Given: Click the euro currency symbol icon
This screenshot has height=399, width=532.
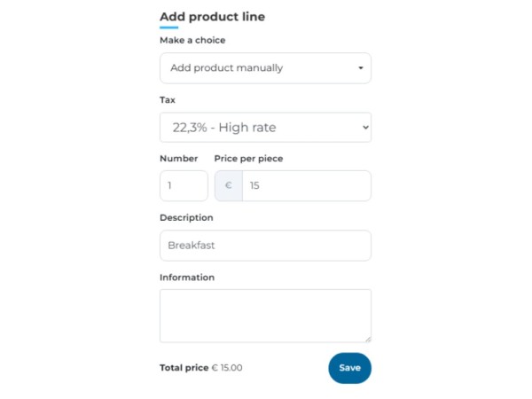Looking at the screenshot, I should [x=229, y=186].
